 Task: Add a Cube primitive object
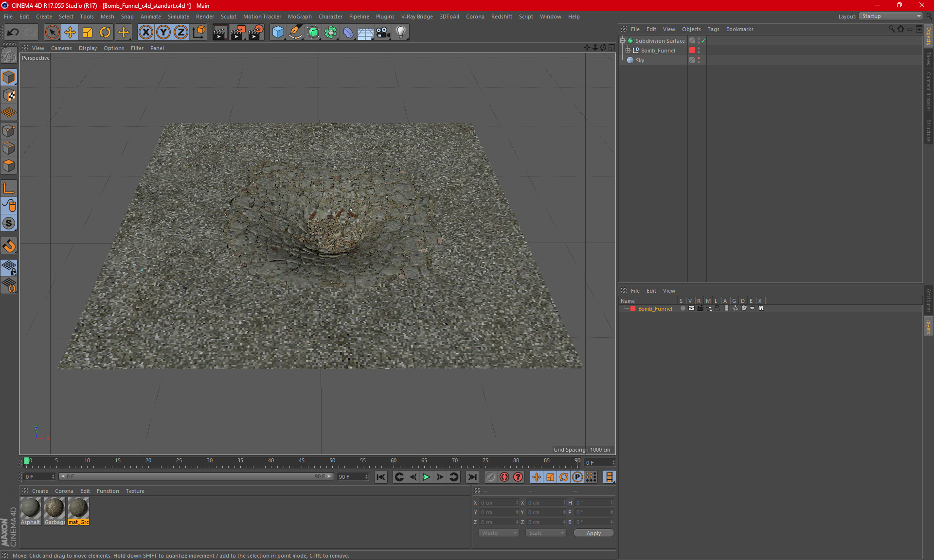[x=278, y=32]
